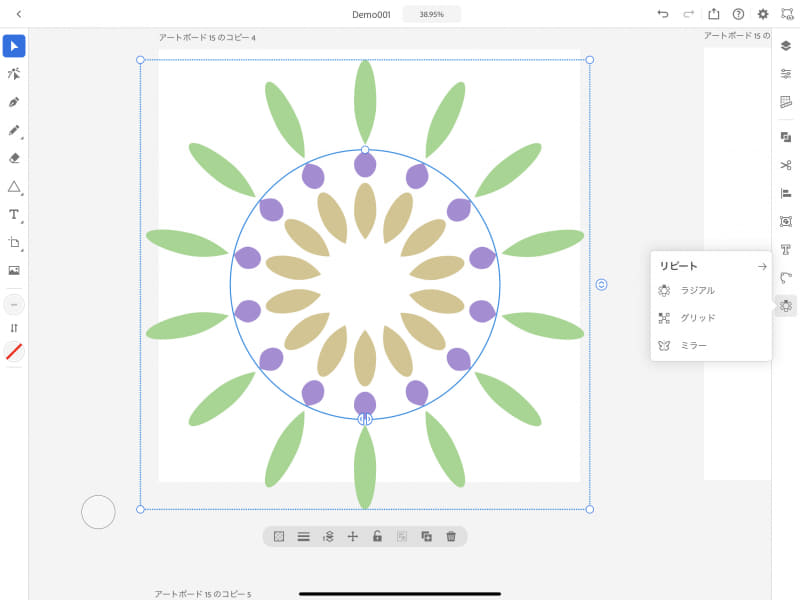Click the top radius handle on circle
Viewport: 800px width, 600px height.
point(365,149)
